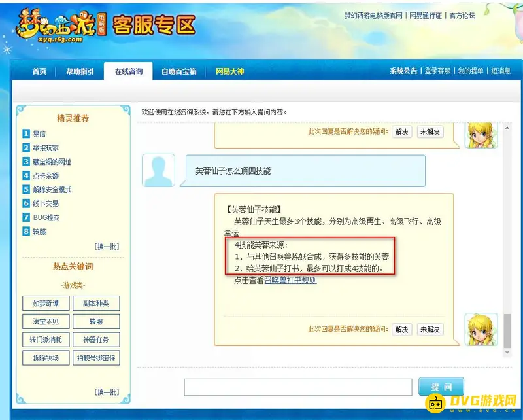
Task: Click the user silhouette avatar
Action: [158, 170]
